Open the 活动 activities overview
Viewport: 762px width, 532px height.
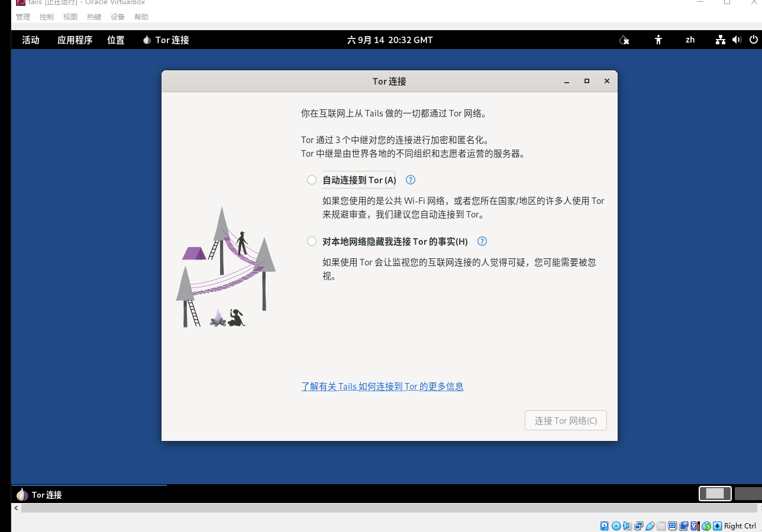tap(30, 40)
